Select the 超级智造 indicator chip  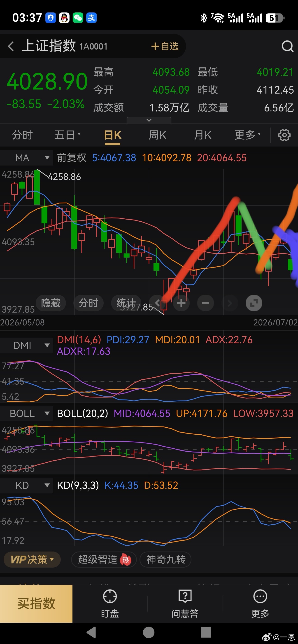pos(104,559)
